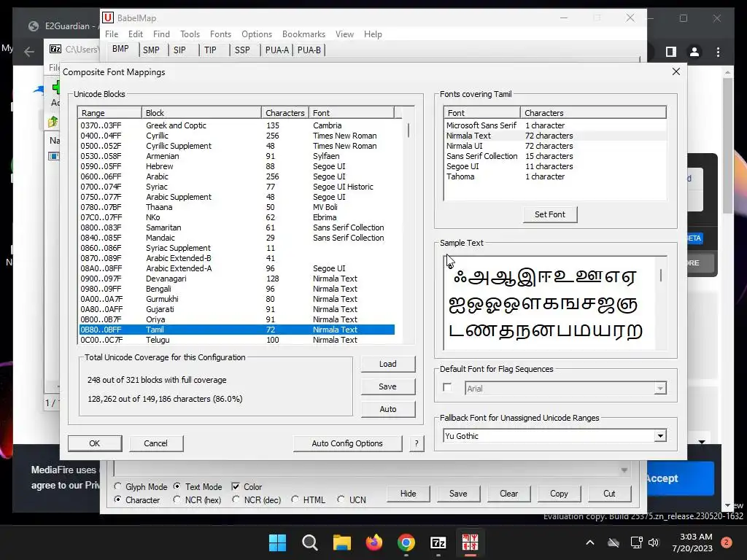This screenshot has width=747, height=560.
Task: Click question mark help button
Action: pos(417,443)
